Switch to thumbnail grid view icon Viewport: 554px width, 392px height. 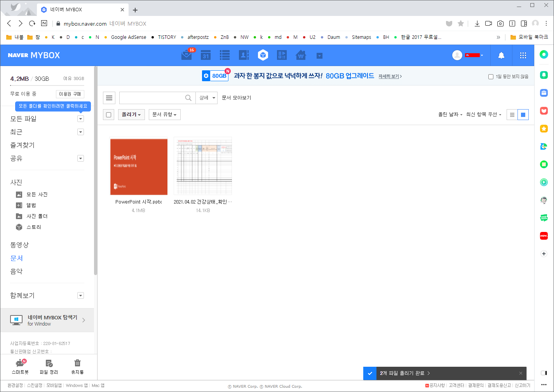(x=523, y=115)
